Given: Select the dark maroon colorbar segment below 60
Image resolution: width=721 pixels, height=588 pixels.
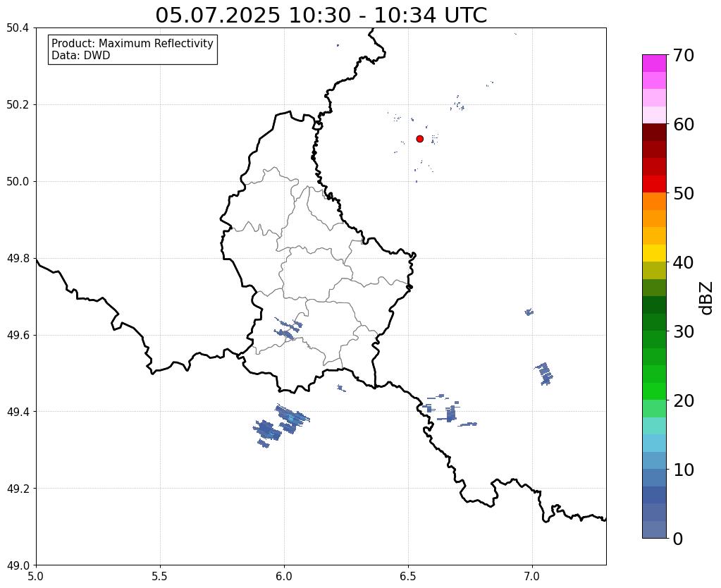Looking at the screenshot, I should pos(654,132).
